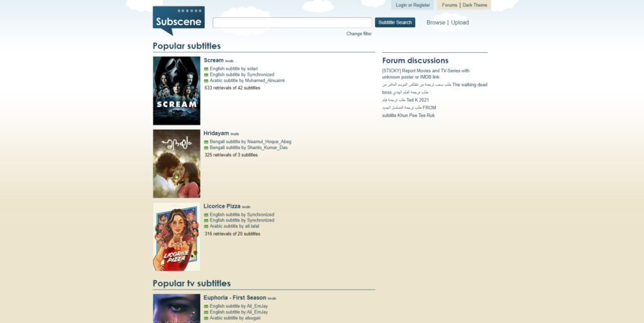Open subtitle Khun Pee Tee Ruk thread

click(408, 115)
